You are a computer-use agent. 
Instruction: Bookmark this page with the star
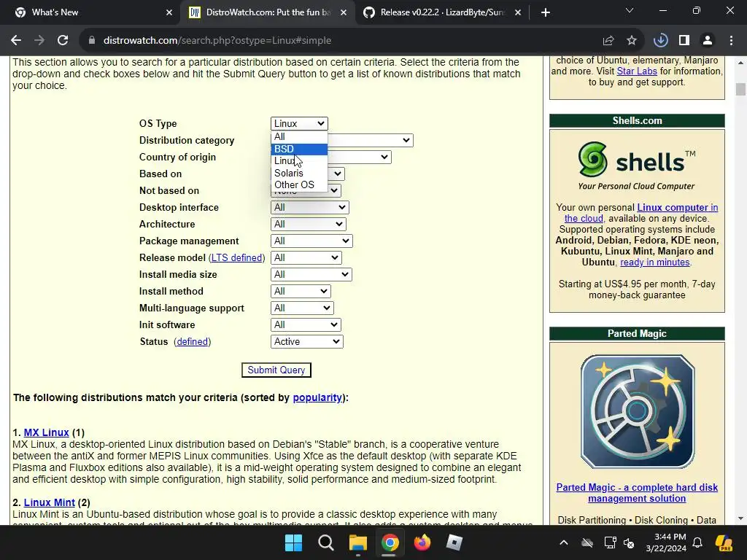(632, 41)
